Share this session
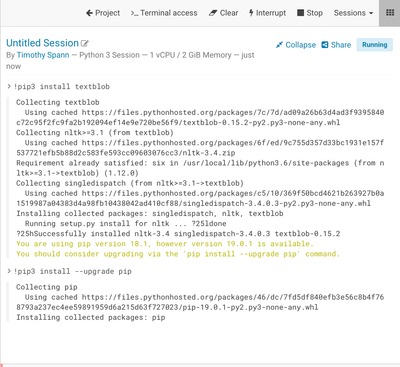Viewport: 400px width, 367px height. [x=336, y=45]
